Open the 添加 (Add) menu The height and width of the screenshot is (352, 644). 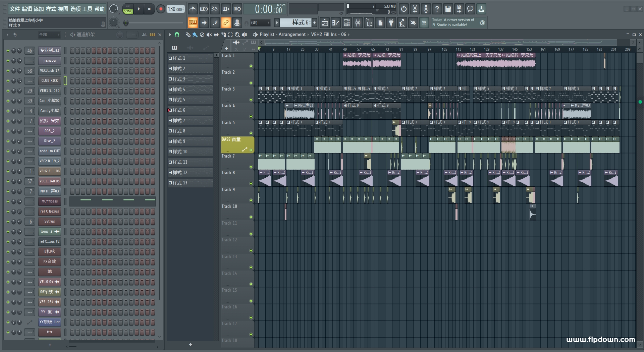coord(39,9)
